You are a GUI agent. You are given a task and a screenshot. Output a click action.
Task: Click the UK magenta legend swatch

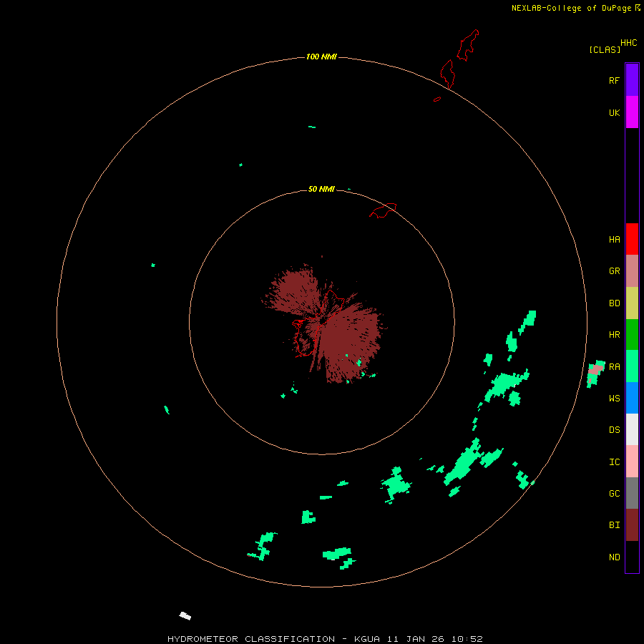coord(632,112)
